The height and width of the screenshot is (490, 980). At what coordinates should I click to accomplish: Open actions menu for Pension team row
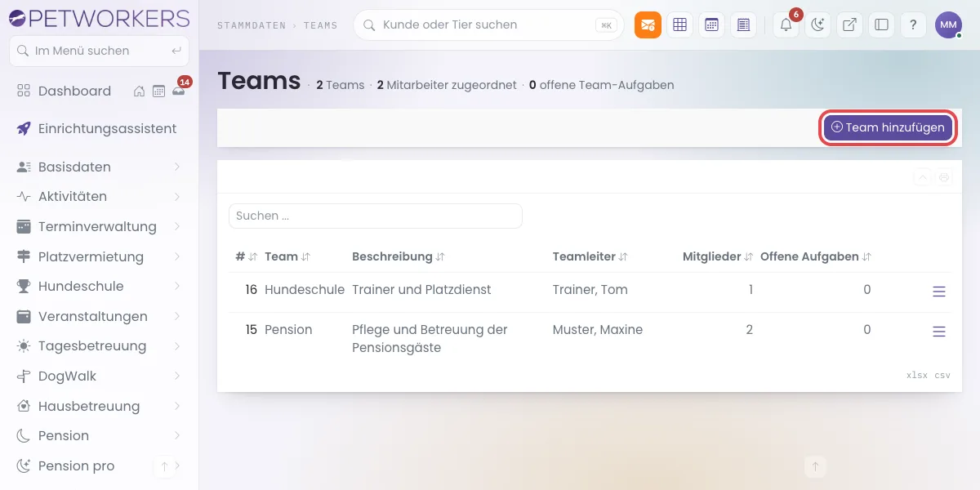(x=939, y=332)
